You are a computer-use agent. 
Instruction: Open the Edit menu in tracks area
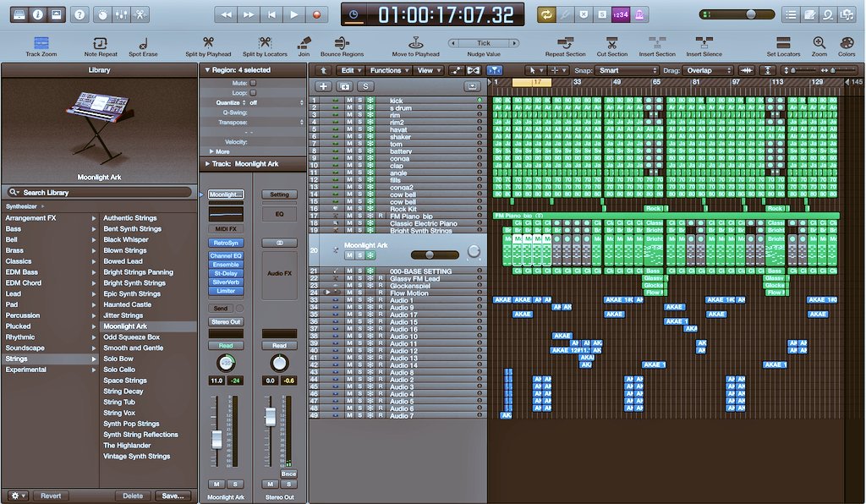click(x=350, y=70)
